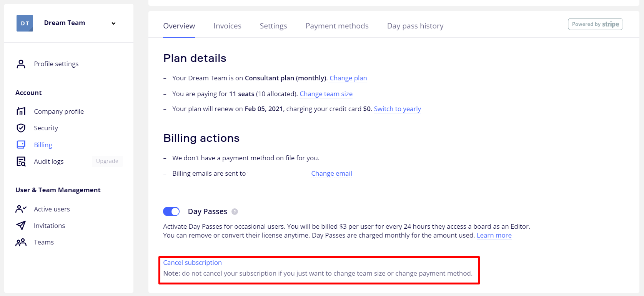
Task: Click the DT team avatar
Action: click(x=25, y=23)
